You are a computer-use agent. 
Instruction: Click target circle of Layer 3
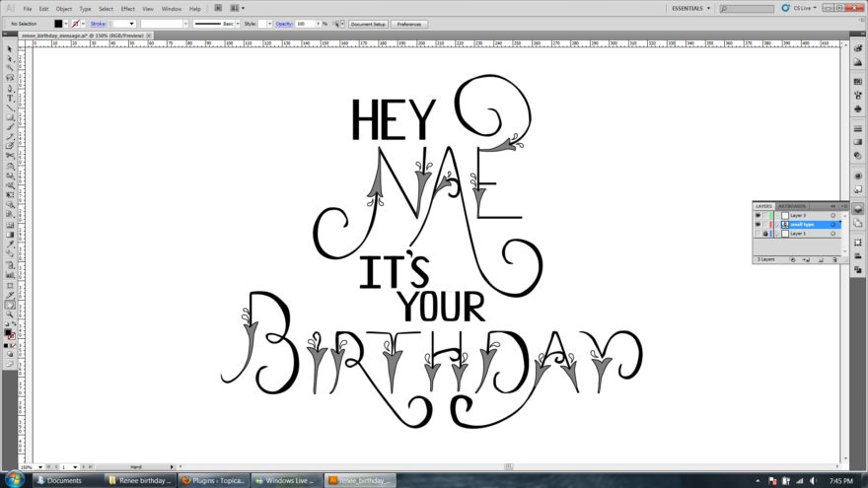832,216
